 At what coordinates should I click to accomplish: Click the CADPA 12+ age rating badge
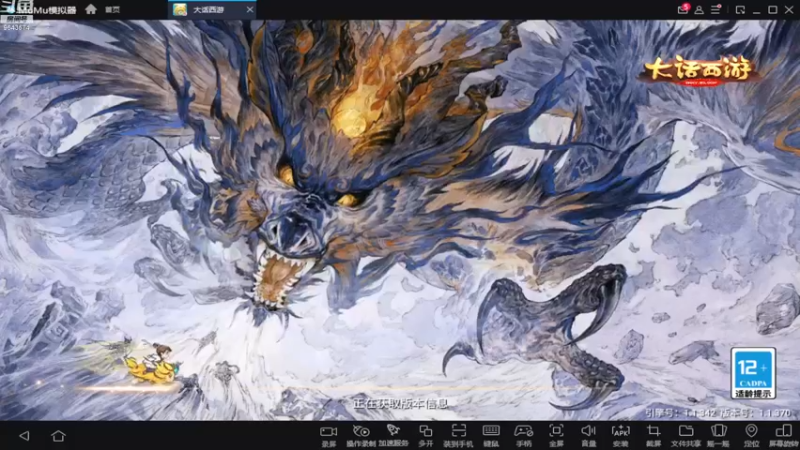tap(753, 373)
